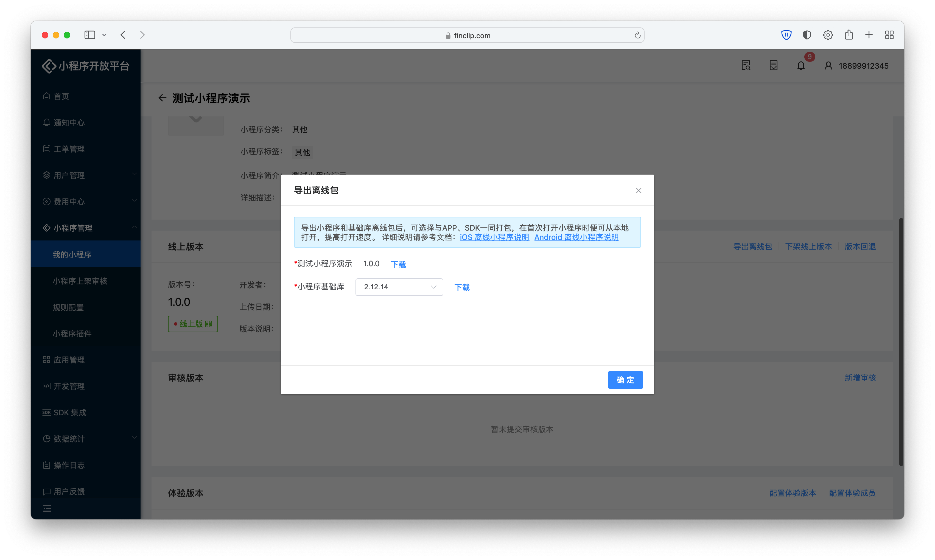Click the finclip.com address bar

[x=467, y=35]
